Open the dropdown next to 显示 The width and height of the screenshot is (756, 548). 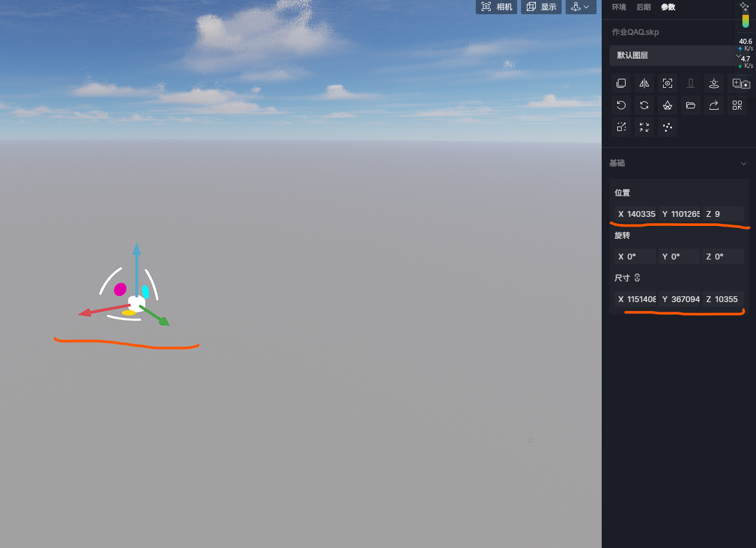(580, 6)
